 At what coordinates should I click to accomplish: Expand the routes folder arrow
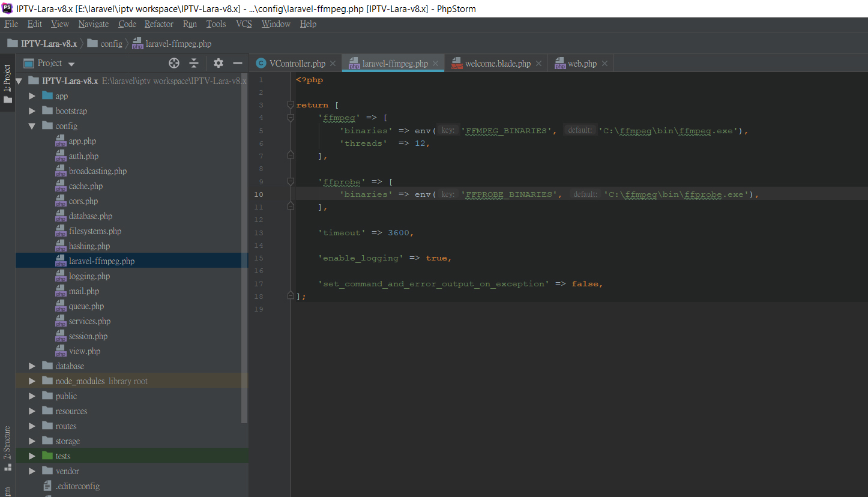coord(32,426)
